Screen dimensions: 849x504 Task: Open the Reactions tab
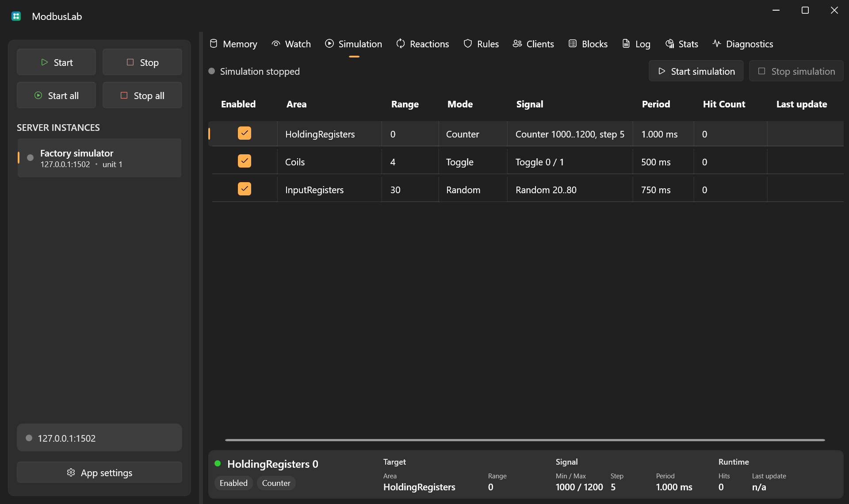pos(422,44)
